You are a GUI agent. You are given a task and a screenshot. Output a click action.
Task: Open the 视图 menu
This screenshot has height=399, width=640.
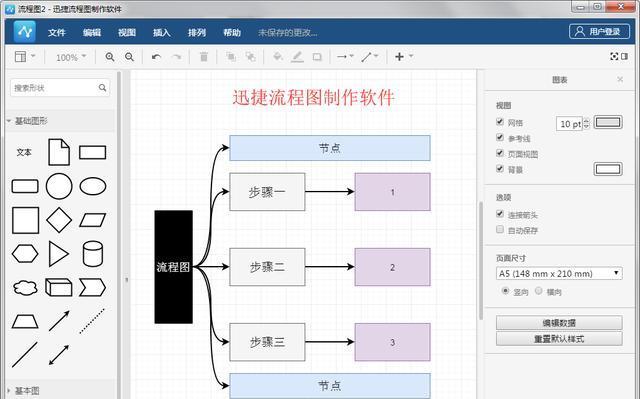pos(127,32)
